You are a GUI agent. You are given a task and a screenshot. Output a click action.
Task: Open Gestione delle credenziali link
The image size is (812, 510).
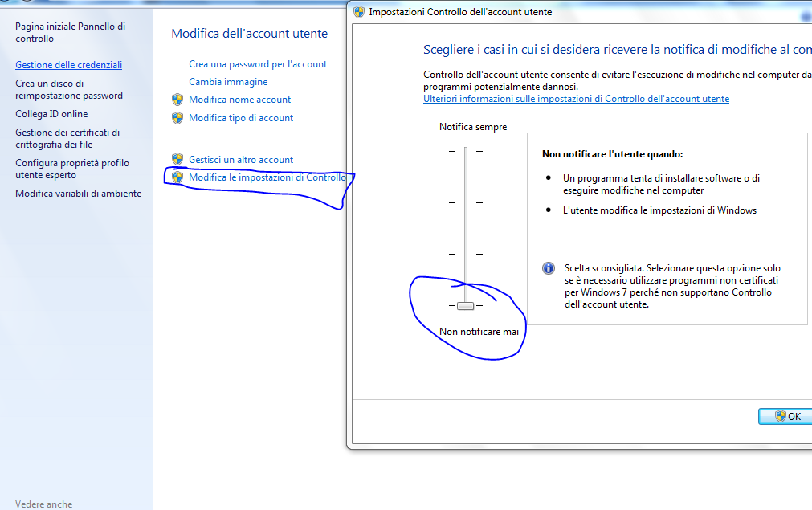pos(69,65)
